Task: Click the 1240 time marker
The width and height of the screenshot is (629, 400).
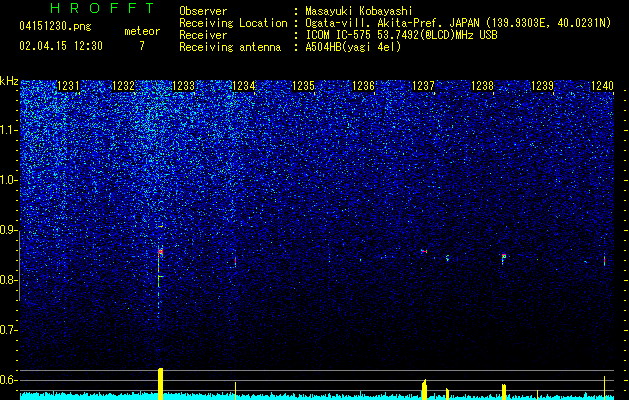Action: (x=603, y=86)
